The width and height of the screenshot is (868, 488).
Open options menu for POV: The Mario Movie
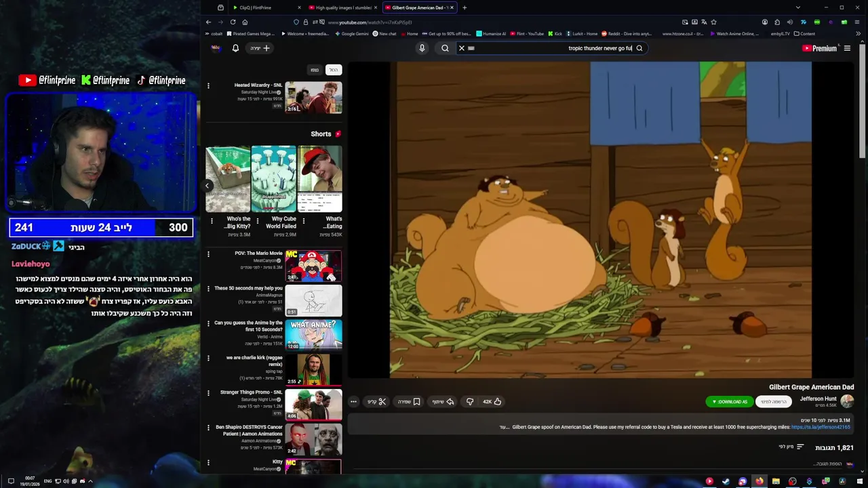click(x=208, y=253)
